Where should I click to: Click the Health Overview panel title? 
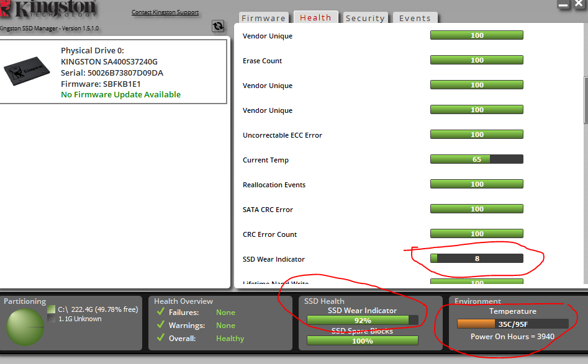pyautogui.click(x=183, y=301)
